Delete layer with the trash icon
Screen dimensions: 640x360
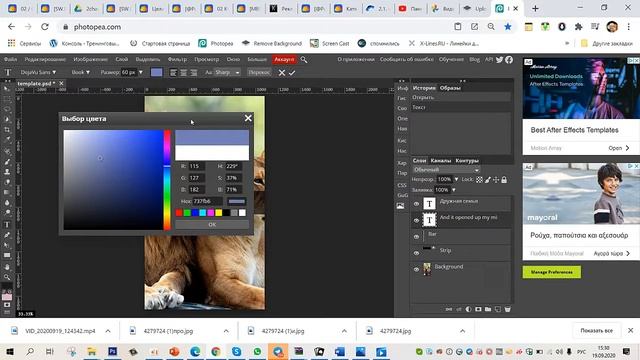pos(507,309)
